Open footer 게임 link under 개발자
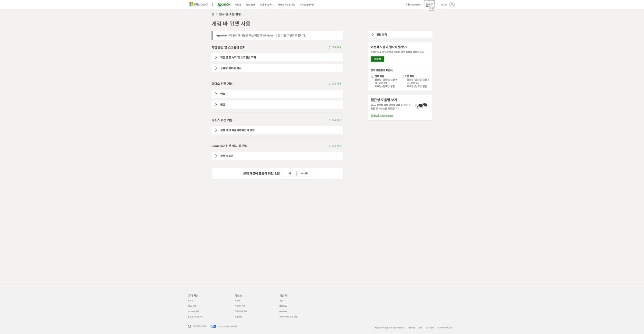Viewport: 644px width, 334px height. [x=281, y=301]
